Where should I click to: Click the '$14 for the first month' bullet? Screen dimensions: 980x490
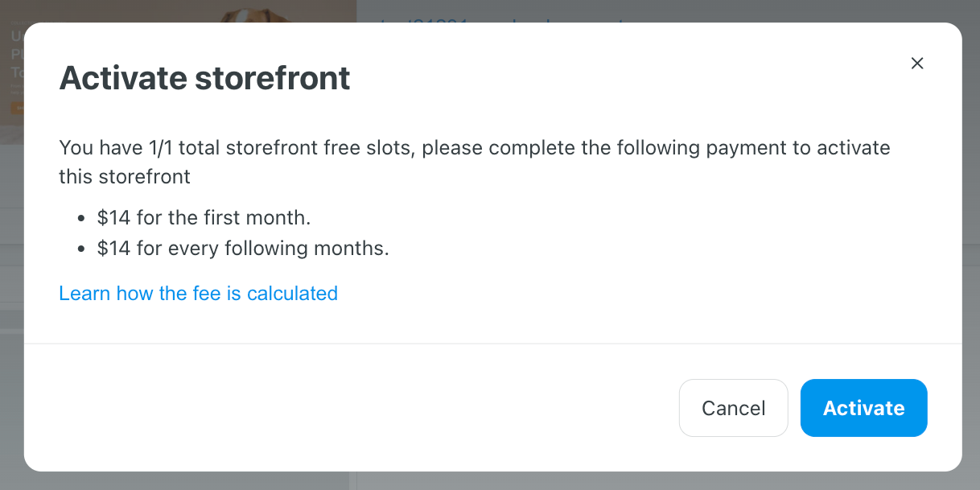pos(204,217)
